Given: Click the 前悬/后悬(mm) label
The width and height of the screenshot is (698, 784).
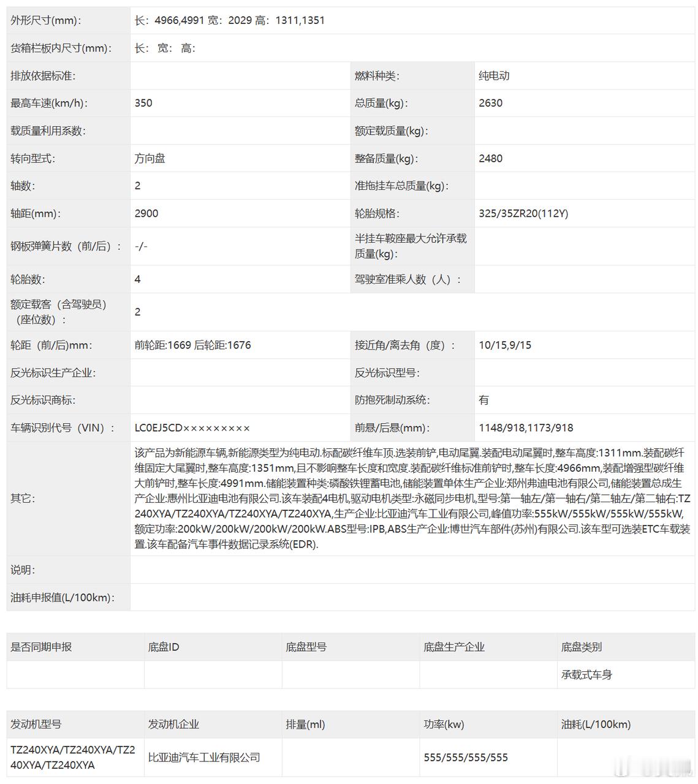Looking at the screenshot, I should click(392, 428).
